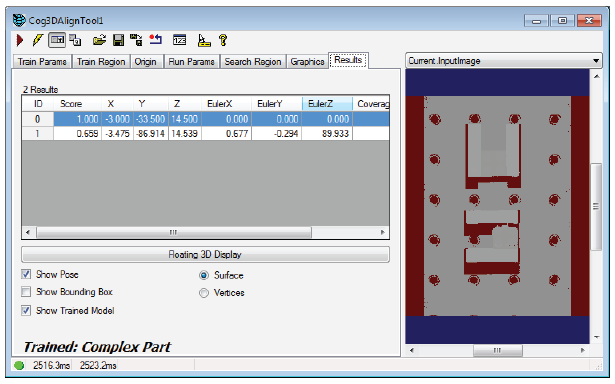Uncheck the Show Pose checkbox
The image size is (615, 384).
pos(26,274)
